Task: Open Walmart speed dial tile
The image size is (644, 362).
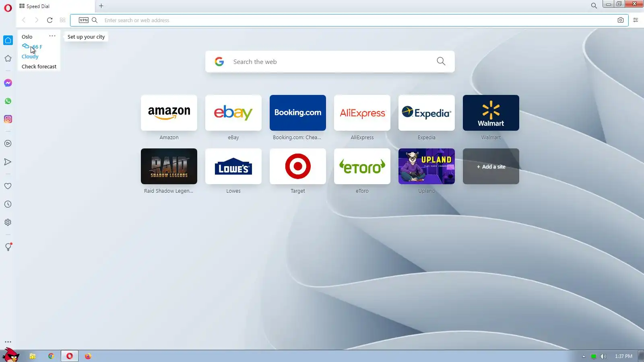Action: [491, 113]
